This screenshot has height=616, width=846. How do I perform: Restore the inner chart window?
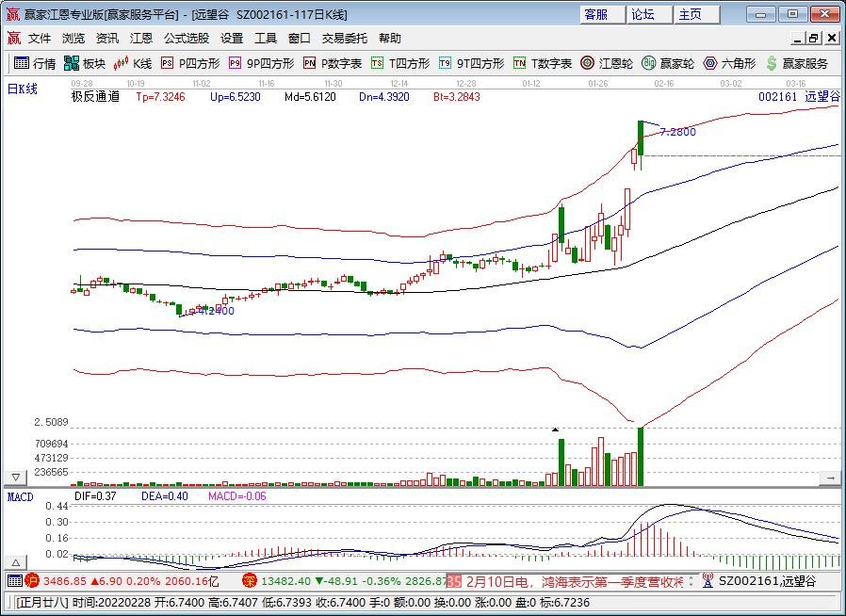[814, 39]
